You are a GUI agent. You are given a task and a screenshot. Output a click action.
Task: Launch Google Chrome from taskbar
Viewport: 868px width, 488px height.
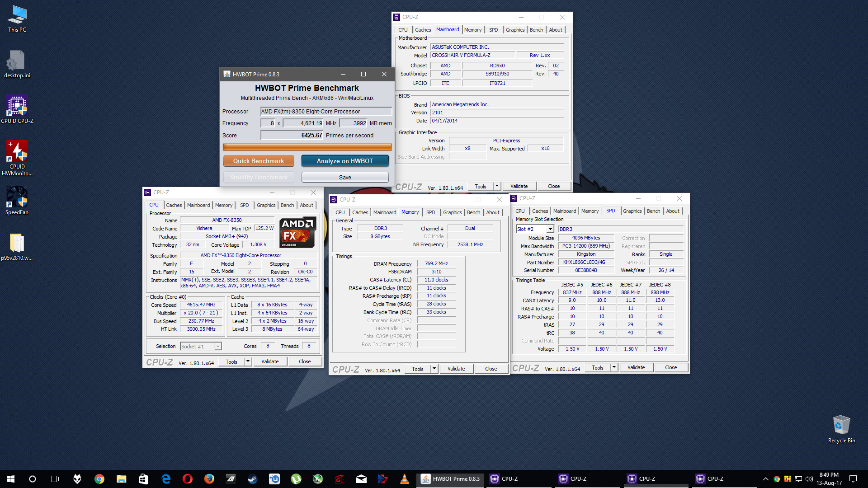[99, 479]
